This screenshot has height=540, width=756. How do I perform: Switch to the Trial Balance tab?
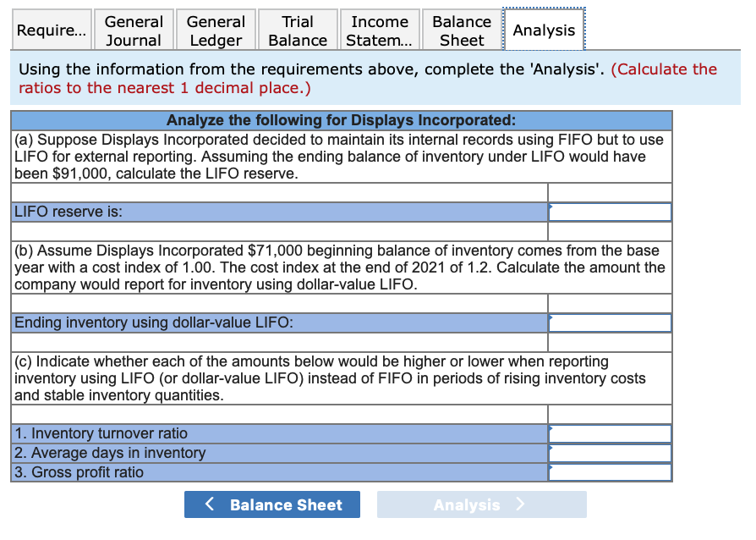297,29
